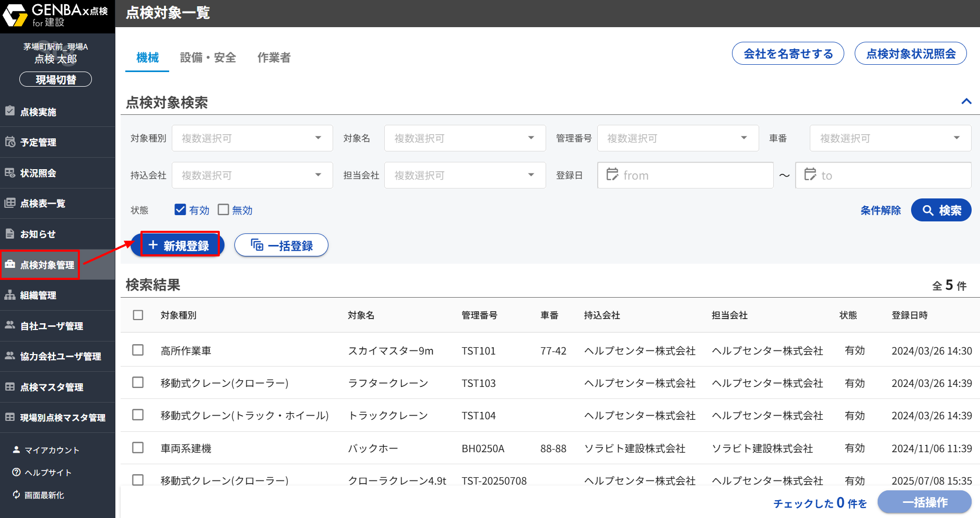This screenshot has width=980, height=518.
Task: Click the 予定管理 calendar icon
Action: pyautogui.click(x=10, y=142)
